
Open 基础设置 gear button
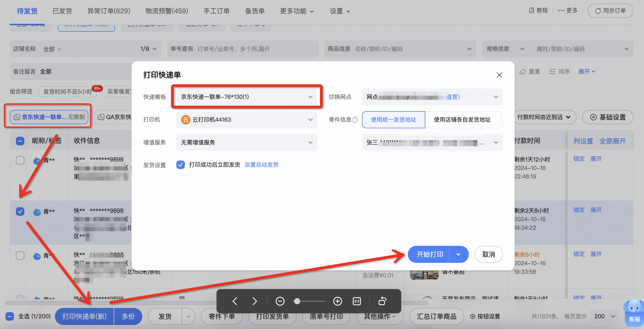coord(608,117)
